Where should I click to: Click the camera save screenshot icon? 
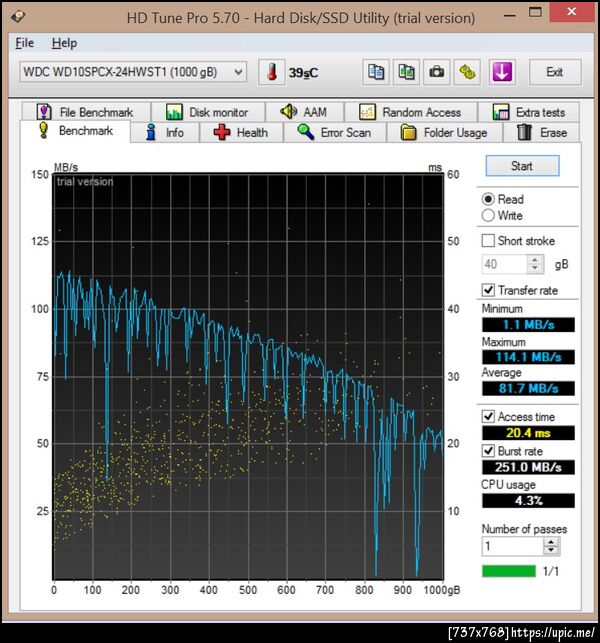437,72
